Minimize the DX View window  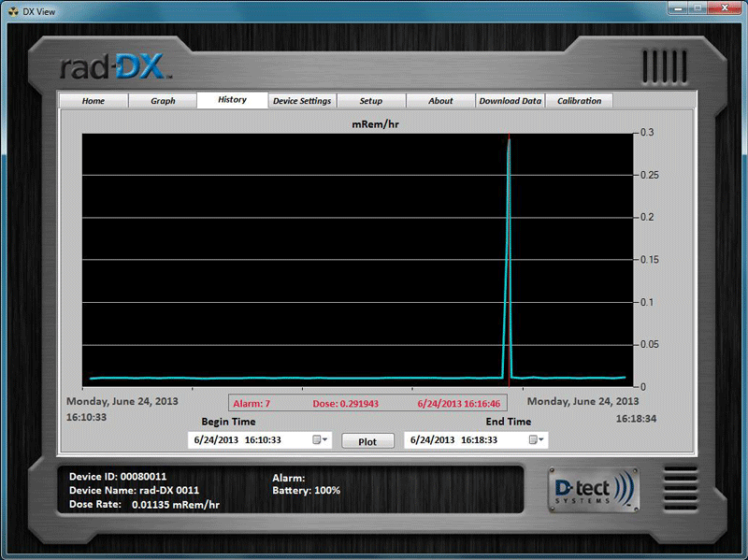click(678, 8)
